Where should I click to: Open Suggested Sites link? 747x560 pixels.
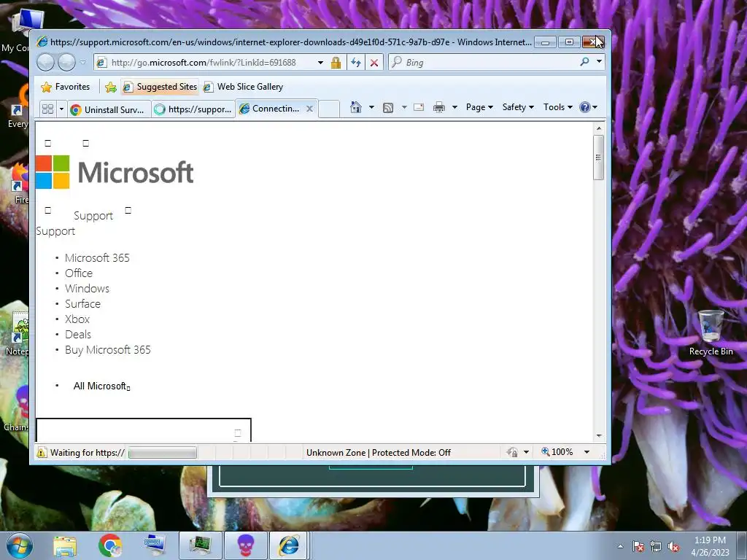pyautogui.click(x=160, y=87)
